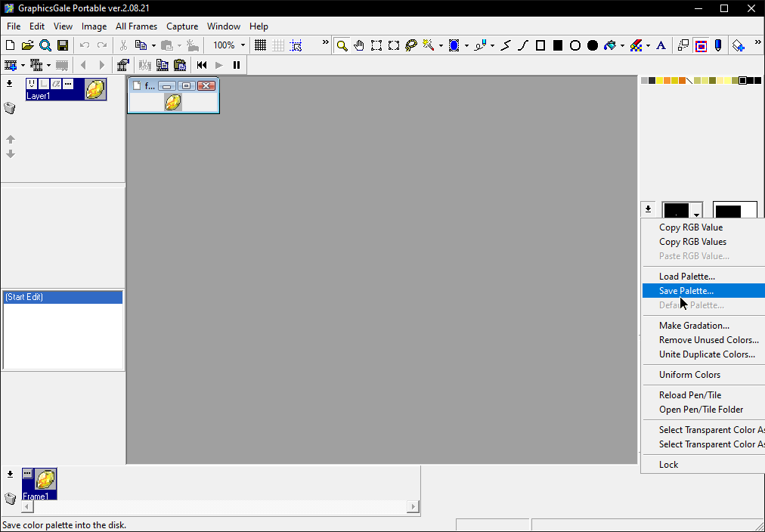This screenshot has height=532, width=765.
Task: Open the copy options dropdown arrow
Action: [153, 45]
